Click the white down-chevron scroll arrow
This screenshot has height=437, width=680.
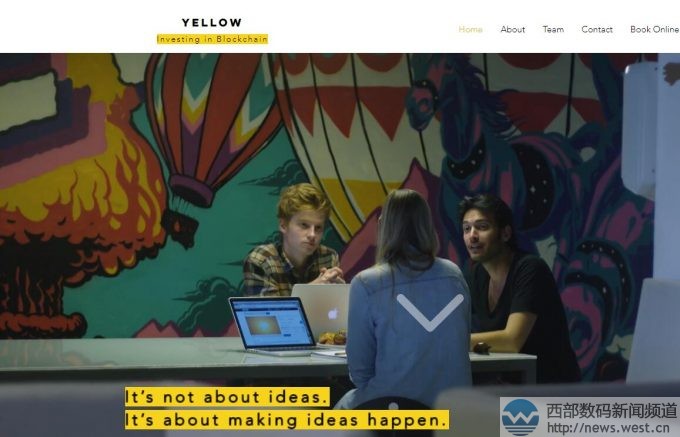pyautogui.click(x=430, y=312)
